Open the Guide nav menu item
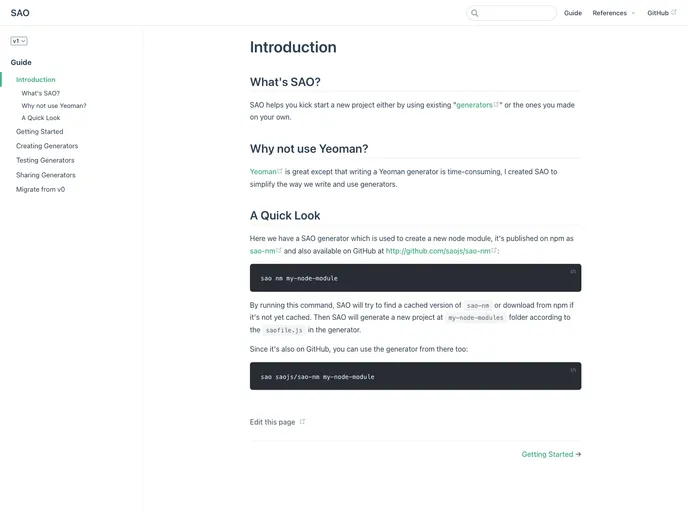Screen dimensions: 688x512 (573, 13)
